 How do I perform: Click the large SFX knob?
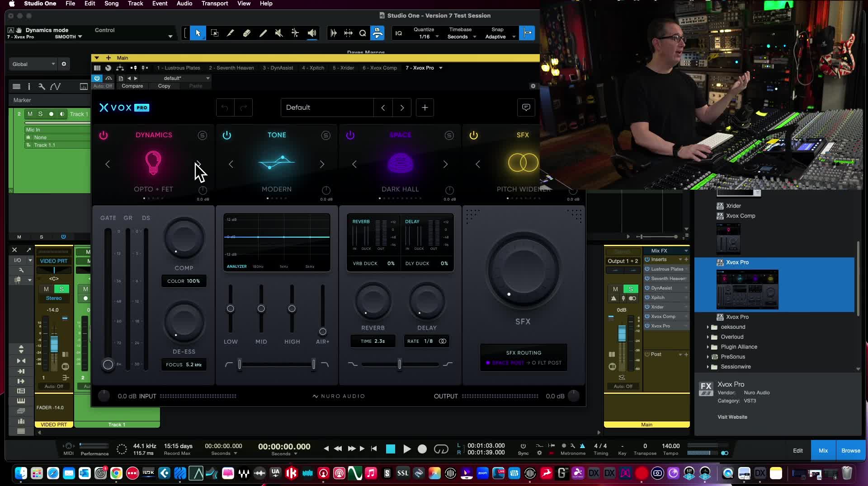(523, 271)
